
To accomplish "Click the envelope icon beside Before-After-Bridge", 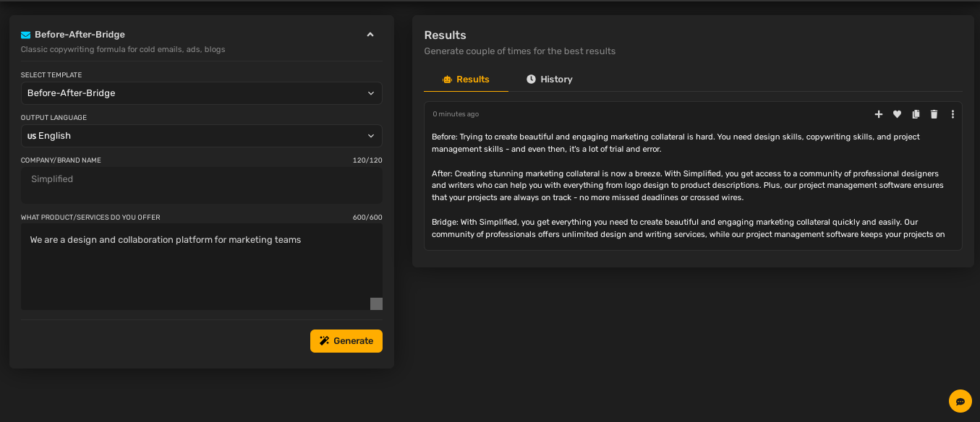I will tap(26, 35).
